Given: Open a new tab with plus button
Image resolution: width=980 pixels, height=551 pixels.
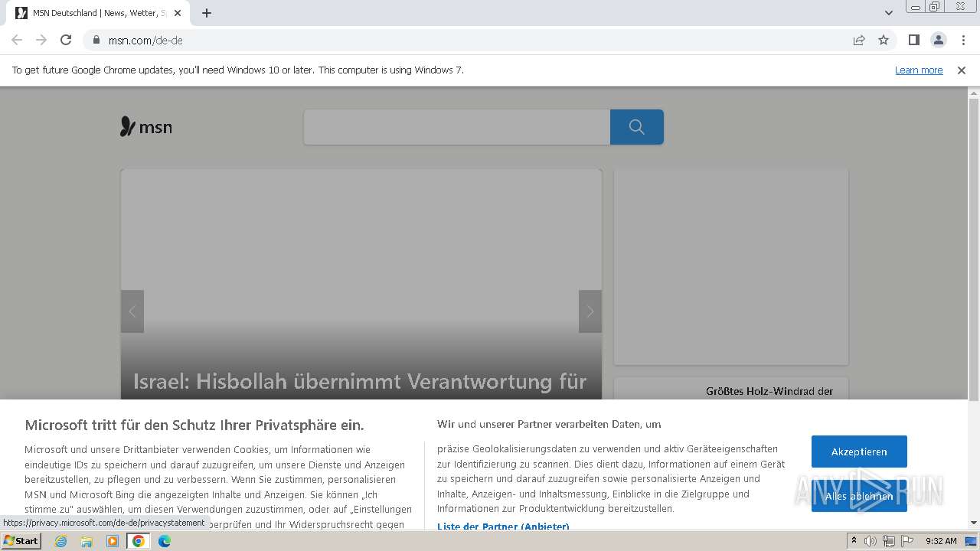Looking at the screenshot, I should pos(207,13).
